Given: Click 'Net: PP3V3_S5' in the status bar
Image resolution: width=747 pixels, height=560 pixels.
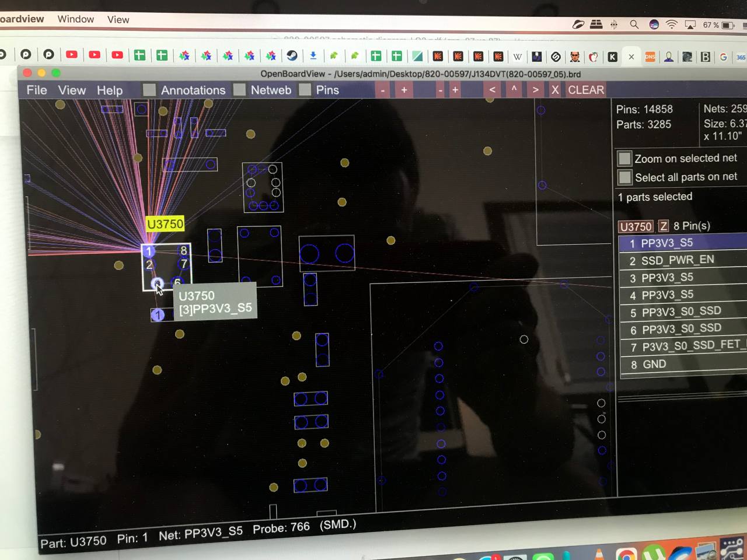Looking at the screenshot, I should 200,533.
